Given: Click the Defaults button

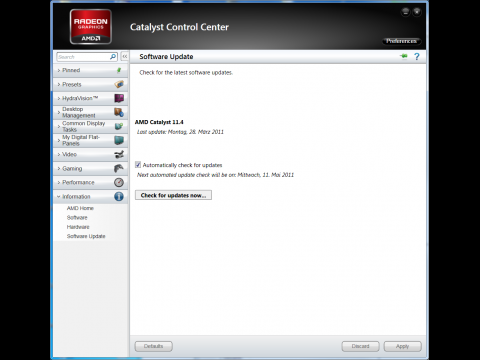Looking at the screenshot, I should [x=154, y=346].
